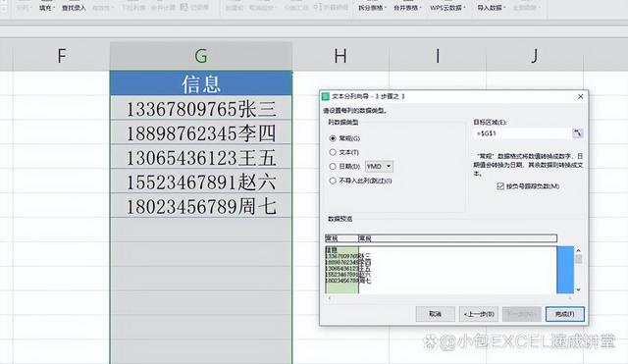
Task: Toggle 按负号跟踪负数 checkbox
Action: coord(500,186)
